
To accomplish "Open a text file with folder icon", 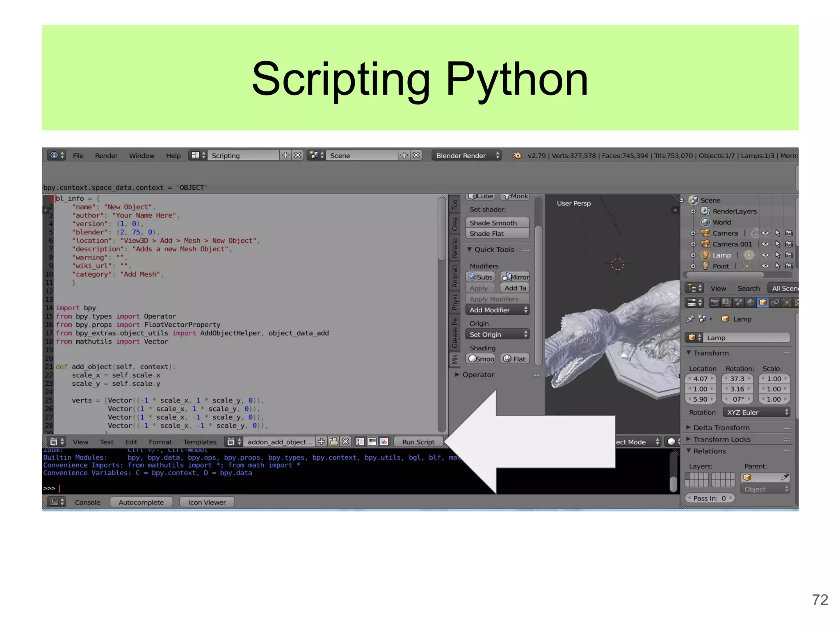I will pos(333,441).
